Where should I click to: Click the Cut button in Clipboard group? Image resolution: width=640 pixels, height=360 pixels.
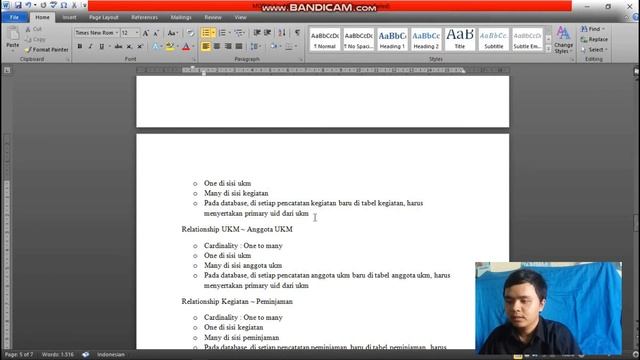coord(33,29)
